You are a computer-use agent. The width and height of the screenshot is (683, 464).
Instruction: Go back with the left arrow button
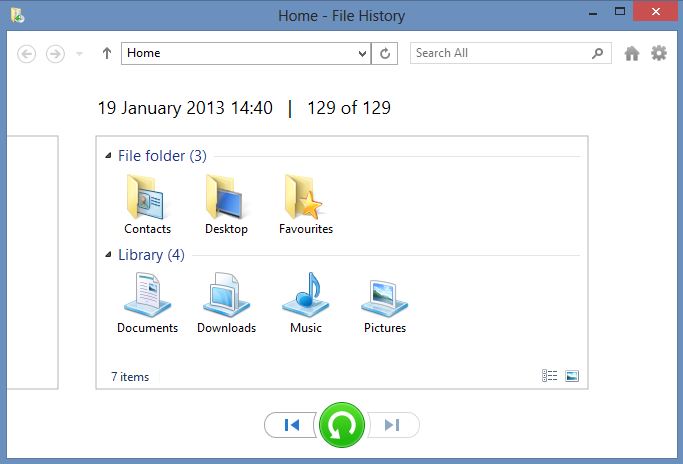(27, 54)
